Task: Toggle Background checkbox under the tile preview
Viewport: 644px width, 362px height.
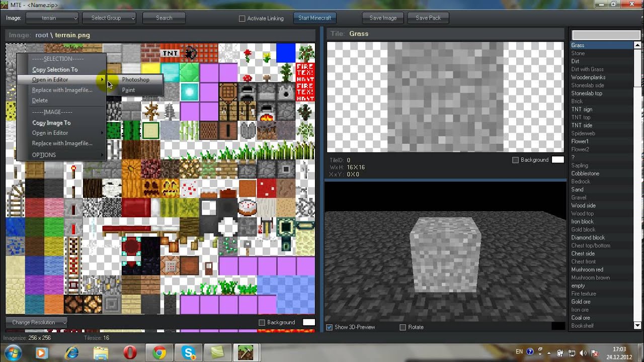Action: [515, 160]
